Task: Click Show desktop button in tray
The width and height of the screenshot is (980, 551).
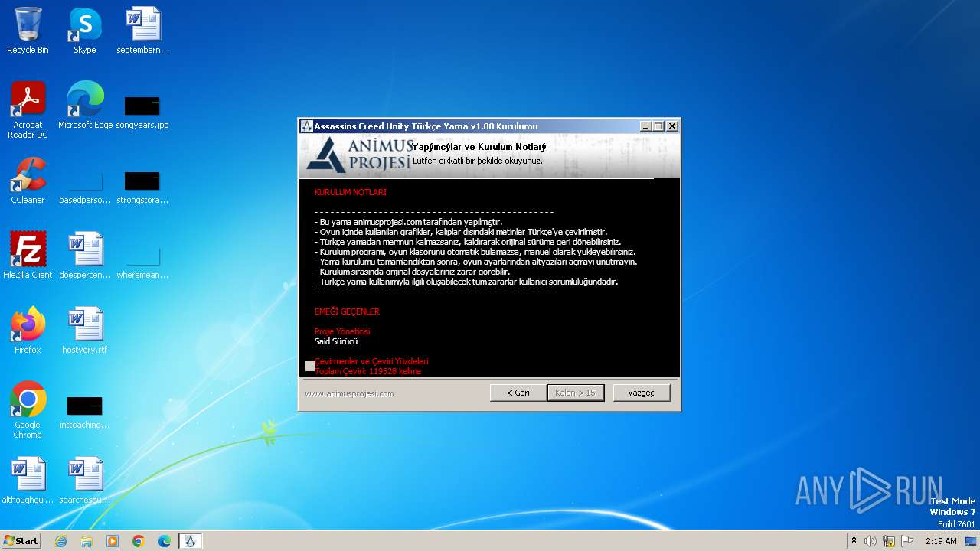Action: coord(972,541)
